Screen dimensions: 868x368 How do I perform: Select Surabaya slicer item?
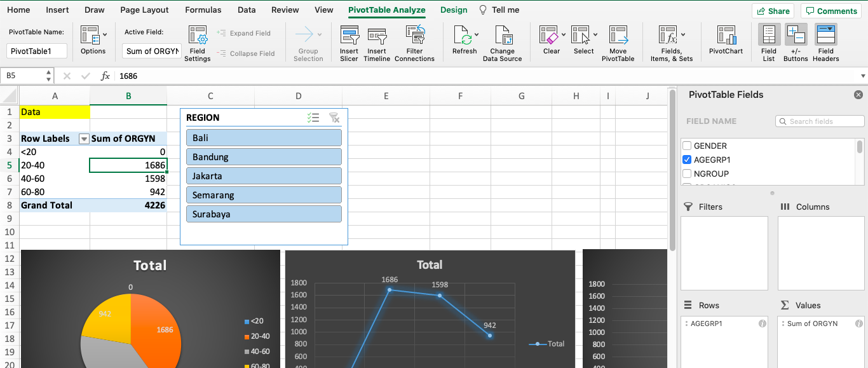(x=264, y=214)
